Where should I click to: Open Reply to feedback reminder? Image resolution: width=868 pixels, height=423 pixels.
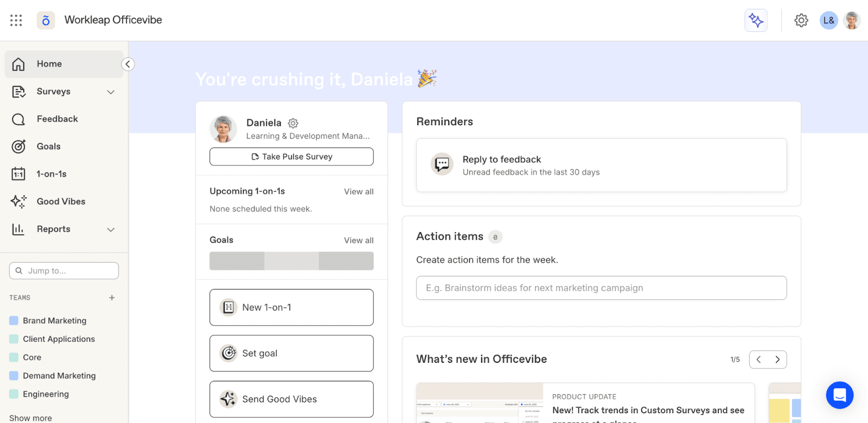[601, 165]
